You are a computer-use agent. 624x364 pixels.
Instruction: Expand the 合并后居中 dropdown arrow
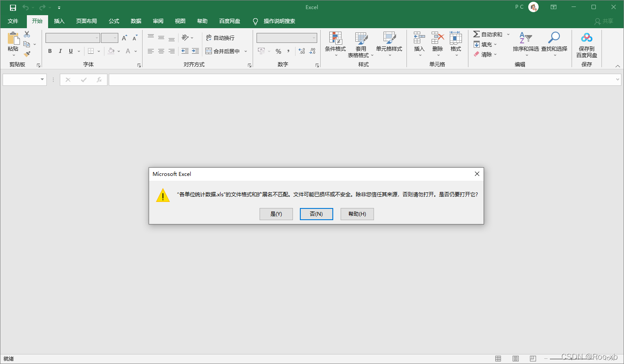[246, 51]
